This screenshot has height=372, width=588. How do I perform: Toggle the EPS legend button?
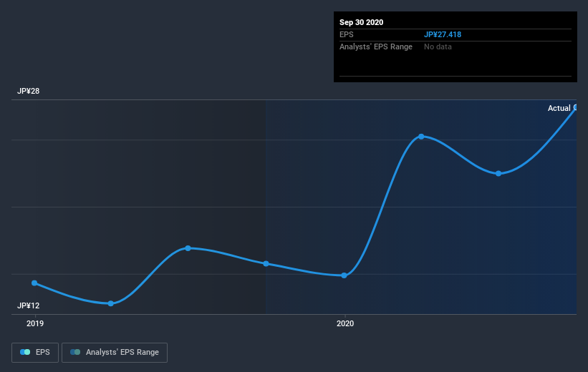click(x=35, y=353)
